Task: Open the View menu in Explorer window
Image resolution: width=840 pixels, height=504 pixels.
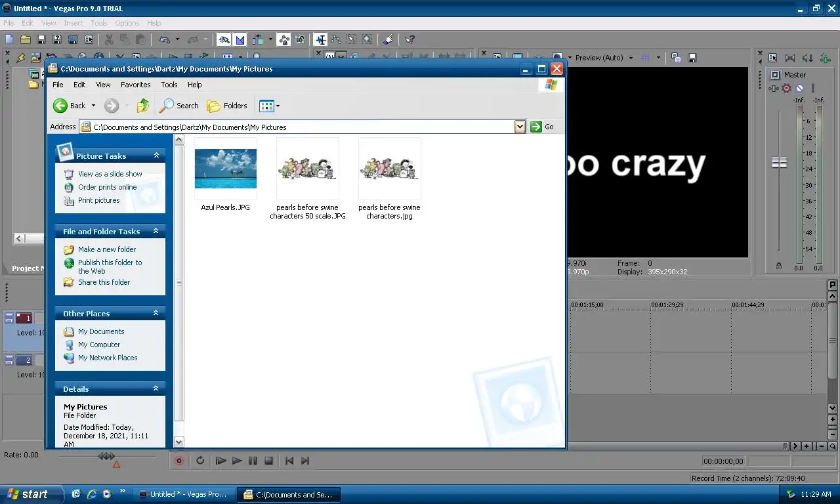Action: (103, 85)
